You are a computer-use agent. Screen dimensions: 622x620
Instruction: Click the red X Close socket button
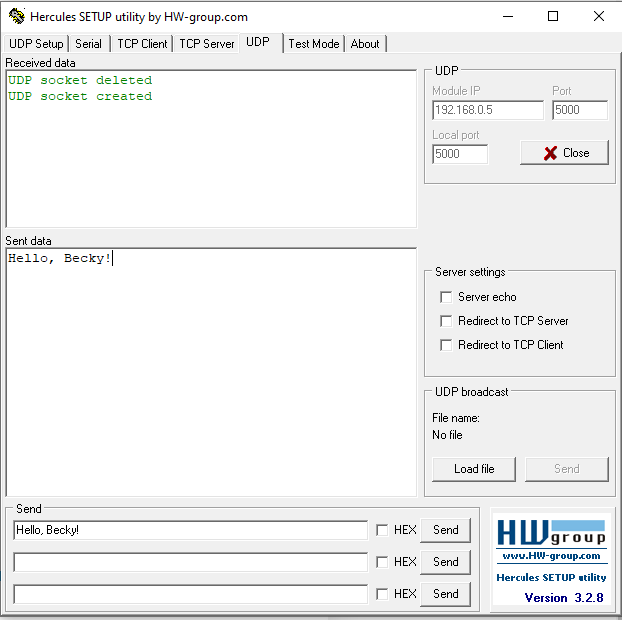click(x=564, y=153)
